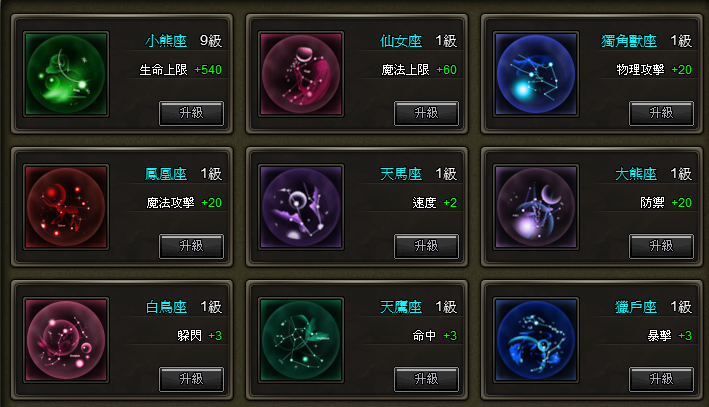
Task: Upgrade 白鳥座 using its 升級 button
Action: point(191,379)
